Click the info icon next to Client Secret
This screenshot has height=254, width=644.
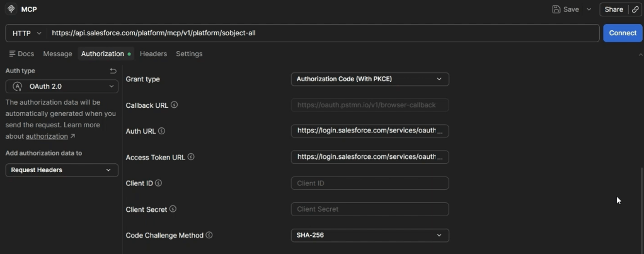click(173, 209)
